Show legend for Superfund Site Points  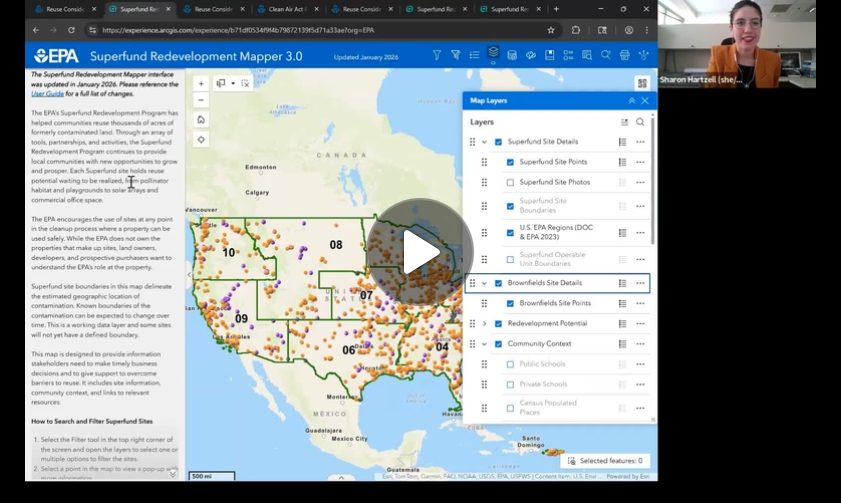622,162
